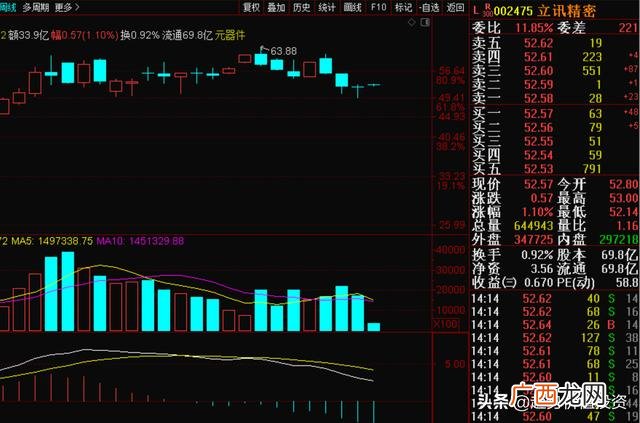Click the 今开 value 52.80
The image size is (640, 423).
tap(624, 185)
